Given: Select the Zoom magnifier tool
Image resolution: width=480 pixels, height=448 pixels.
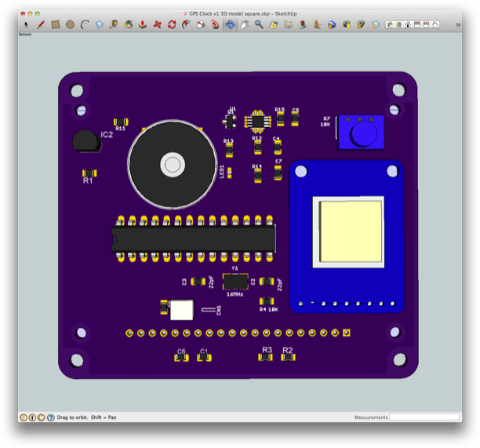Looking at the screenshot, I should point(259,24).
